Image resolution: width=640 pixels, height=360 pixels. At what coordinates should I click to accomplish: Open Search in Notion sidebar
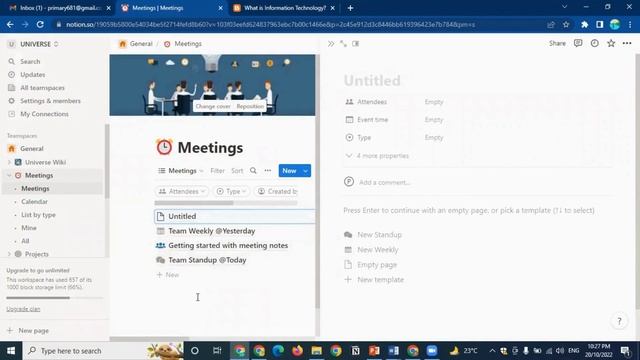click(30, 62)
